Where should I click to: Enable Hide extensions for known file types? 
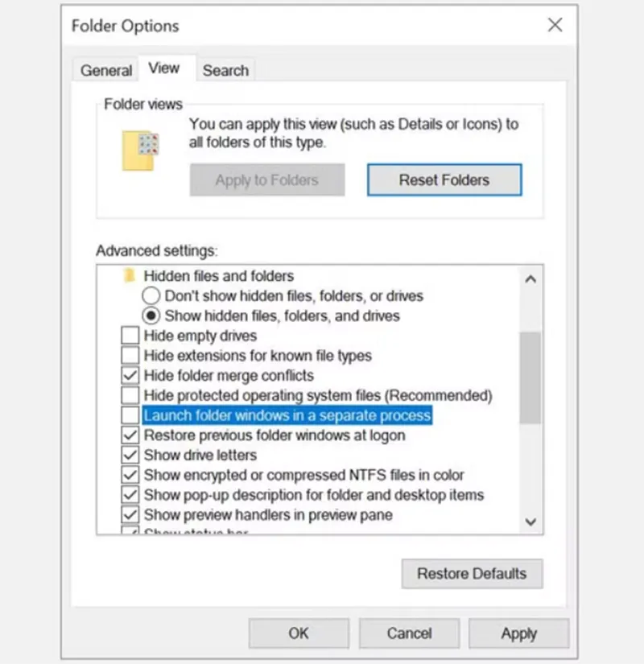[130, 355]
